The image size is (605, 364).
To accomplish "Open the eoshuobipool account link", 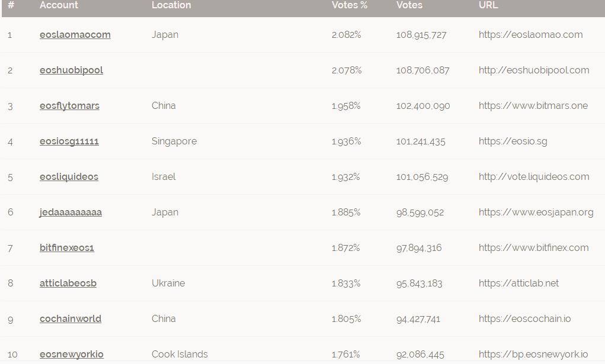I will click(x=71, y=70).
